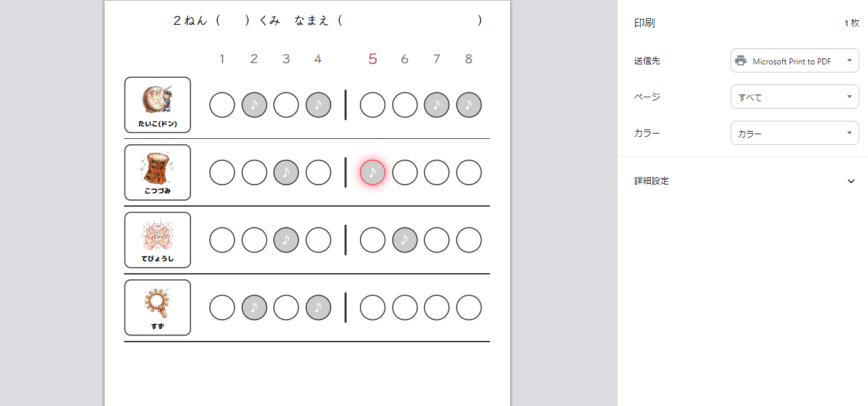Image resolution: width=868 pixels, height=406 pixels.
Task: Click the taiko drum instrument icon
Action: tap(157, 99)
